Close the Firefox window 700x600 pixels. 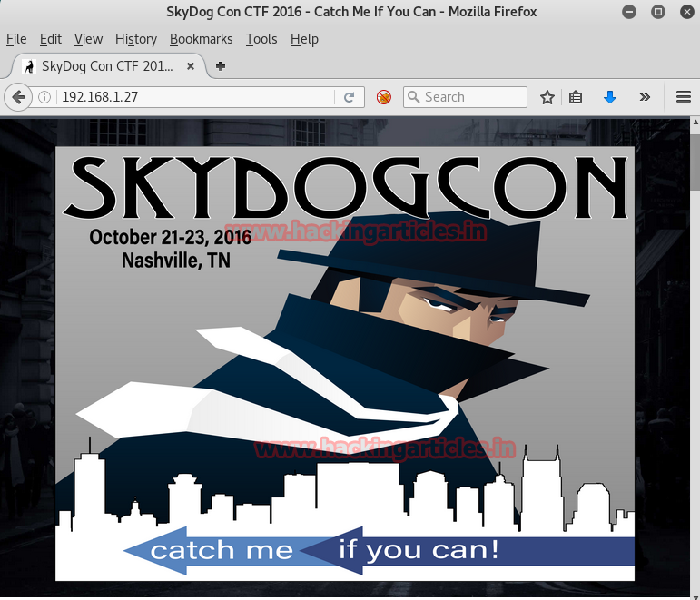pos(687,12)
